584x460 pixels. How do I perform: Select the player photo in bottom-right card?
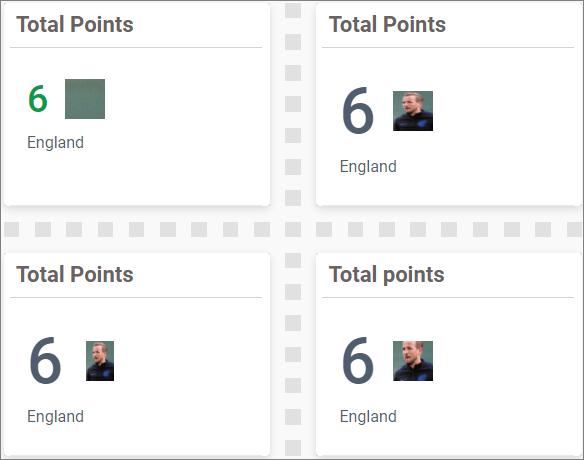click(x=413, y=361)
